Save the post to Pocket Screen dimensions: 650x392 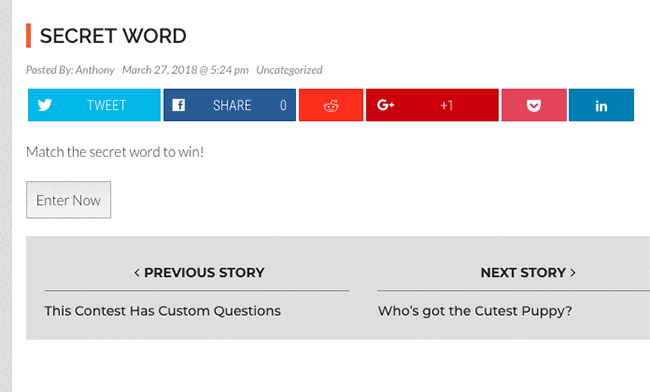(534, 105)
